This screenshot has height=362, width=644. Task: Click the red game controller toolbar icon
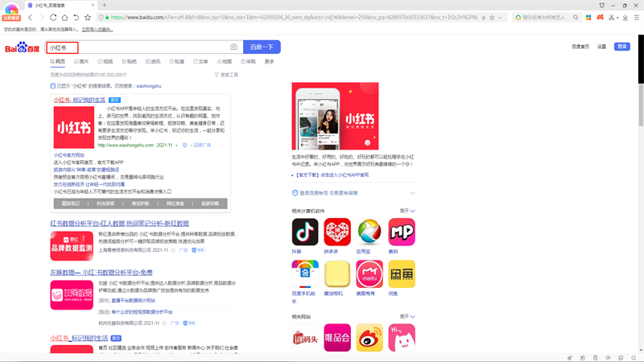click(600, 17)
